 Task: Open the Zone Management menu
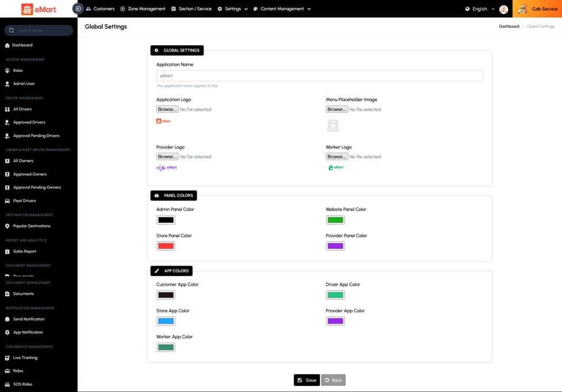click(143, 9)
